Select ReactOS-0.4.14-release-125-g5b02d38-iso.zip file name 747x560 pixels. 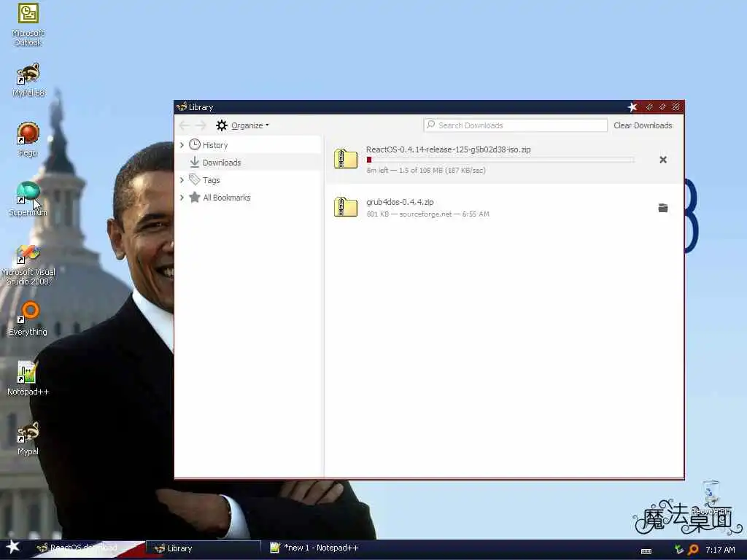click(x=449, y=149)
